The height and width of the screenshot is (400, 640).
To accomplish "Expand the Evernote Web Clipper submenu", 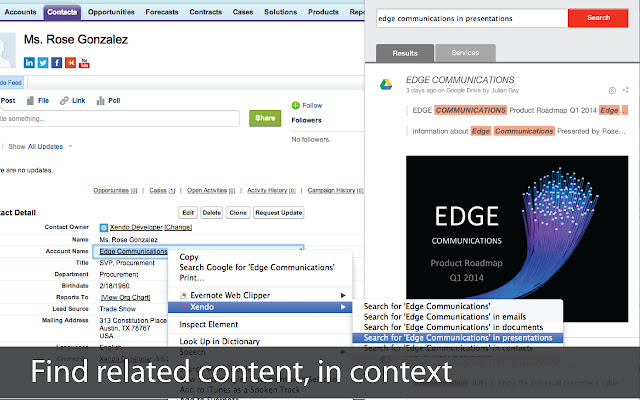I will point(260,295).
